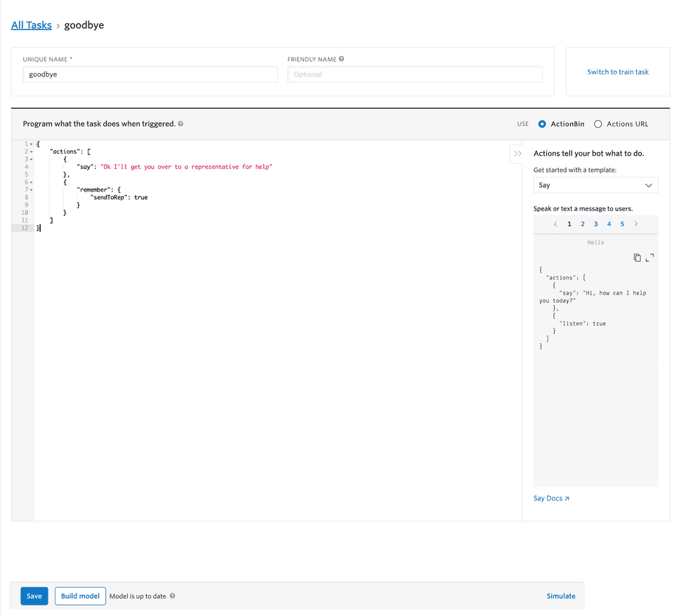
Task: Click the left chevron in the template pager
Action: pyautogui.click(x=555, y=223)
